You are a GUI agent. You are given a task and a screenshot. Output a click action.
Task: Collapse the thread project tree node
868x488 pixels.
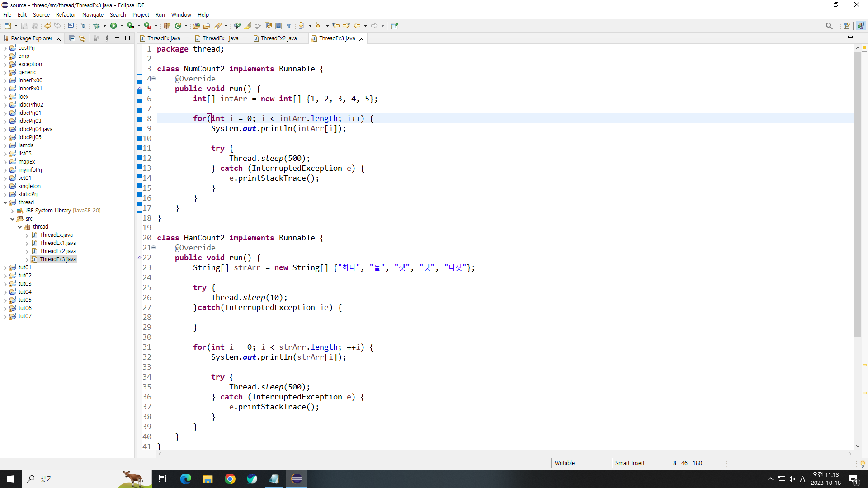5,202
